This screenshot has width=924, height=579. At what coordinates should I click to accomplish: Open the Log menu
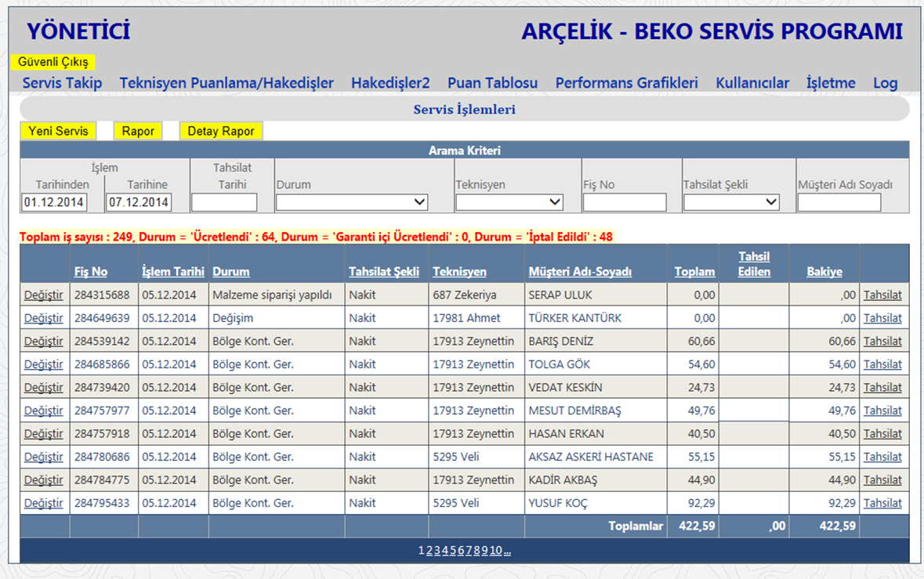[885, 83]
